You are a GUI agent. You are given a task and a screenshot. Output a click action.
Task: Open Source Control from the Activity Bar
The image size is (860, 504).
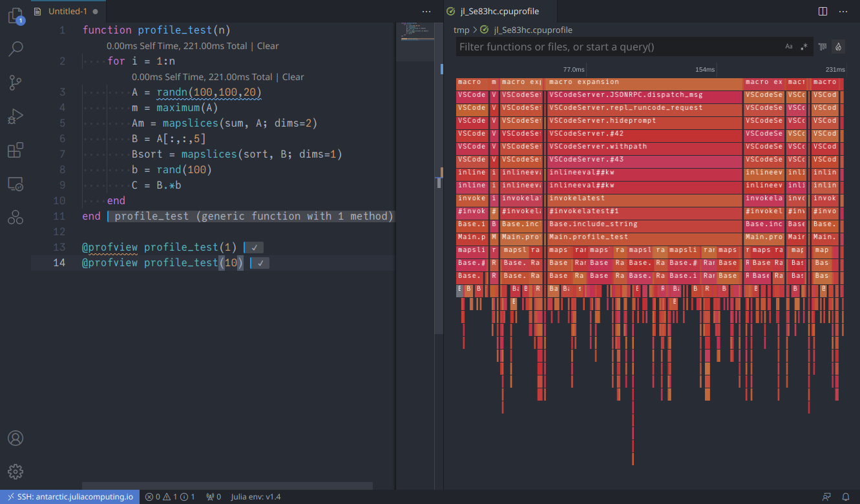(16, 83)
